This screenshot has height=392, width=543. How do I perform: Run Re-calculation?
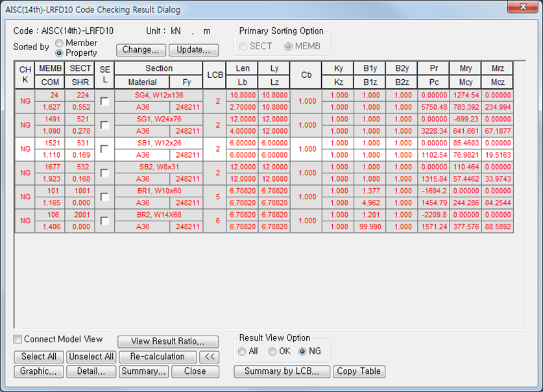pos(158,356)
